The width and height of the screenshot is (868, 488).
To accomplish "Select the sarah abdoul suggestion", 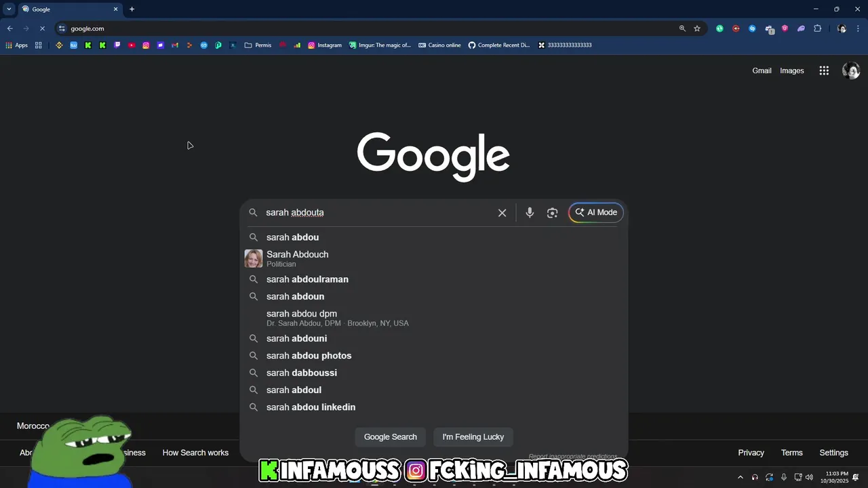I will click(434, 390).
